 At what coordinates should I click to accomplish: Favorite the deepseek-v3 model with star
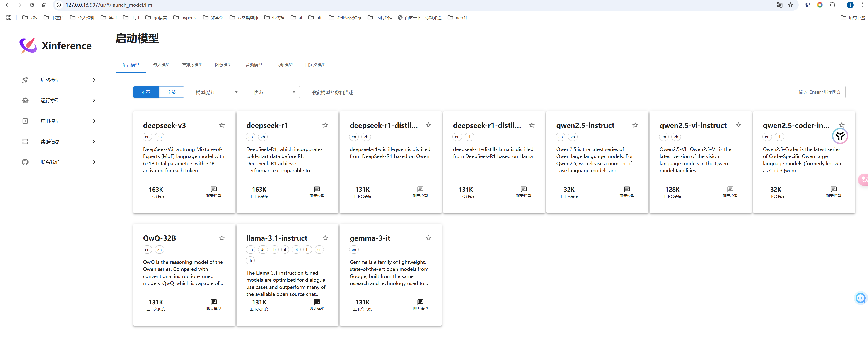(x=222, y=125)
